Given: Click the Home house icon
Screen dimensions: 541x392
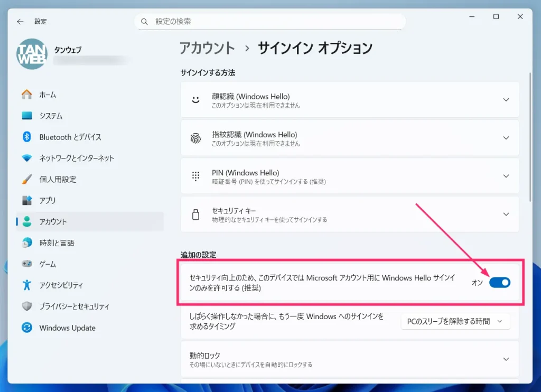Looking at the screenshot, I should pos(26,95).
